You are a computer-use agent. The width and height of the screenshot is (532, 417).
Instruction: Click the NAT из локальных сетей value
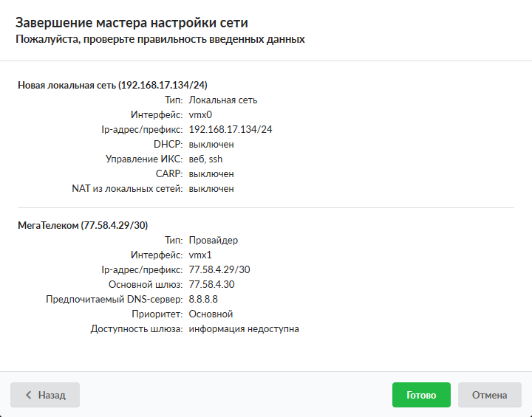click(211, 188)
